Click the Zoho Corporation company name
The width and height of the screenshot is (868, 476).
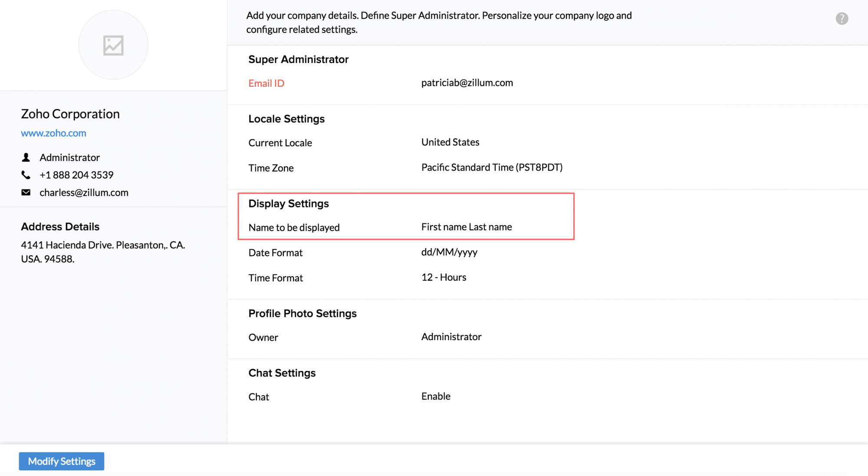tap(70, 114)
